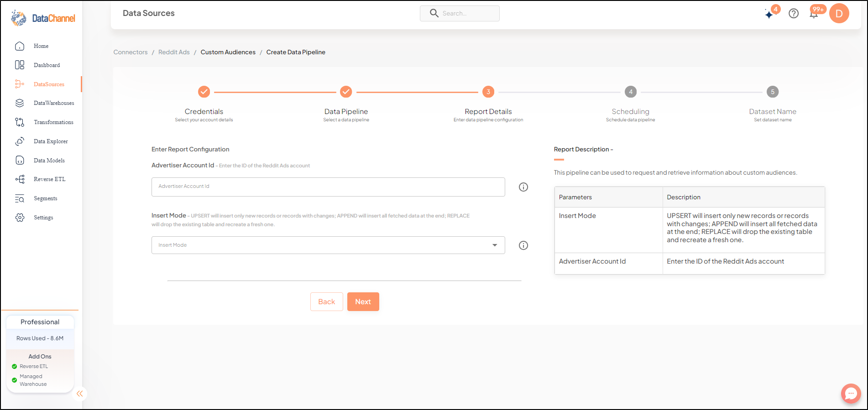The image size is (868, 410).
Task: Click the Parameters table header
Action: [608, 197]
